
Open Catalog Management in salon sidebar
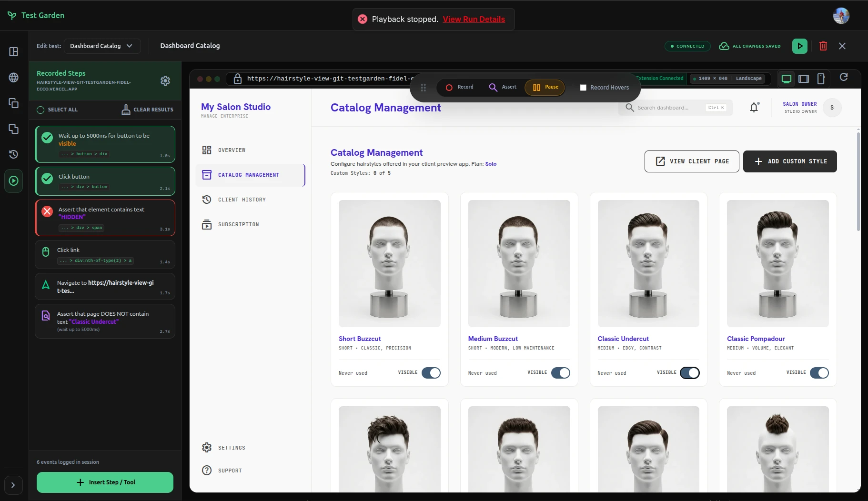(250, 175)
